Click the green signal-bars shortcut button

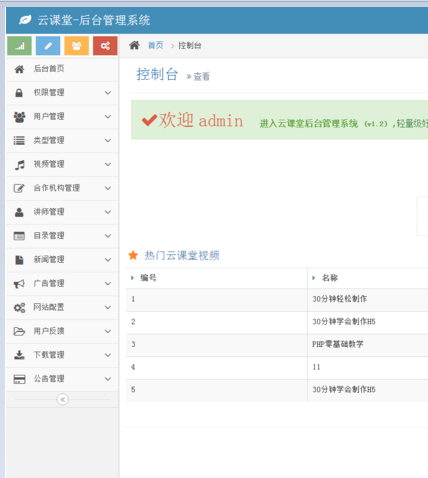click(x=19, y=46)
